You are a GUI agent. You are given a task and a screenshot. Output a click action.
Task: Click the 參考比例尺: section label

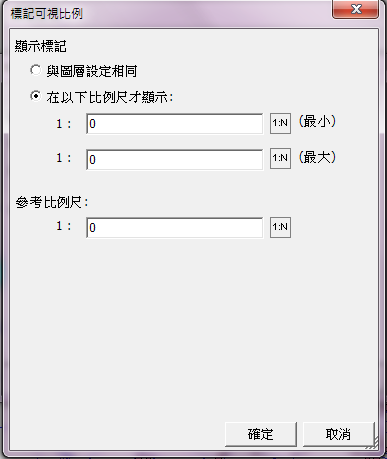click(x=52, y=202)
